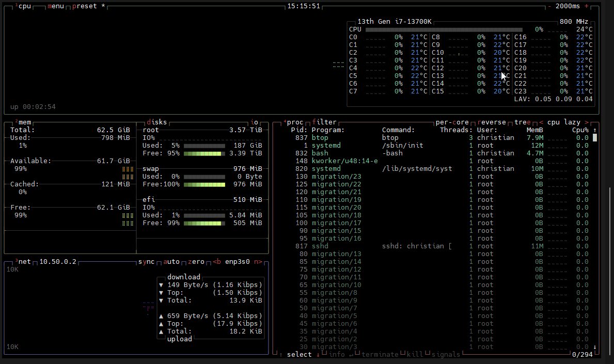614x364 pixels.
Task: Click the 13th Gen i7-13700K label
Action: pos(395,22)
